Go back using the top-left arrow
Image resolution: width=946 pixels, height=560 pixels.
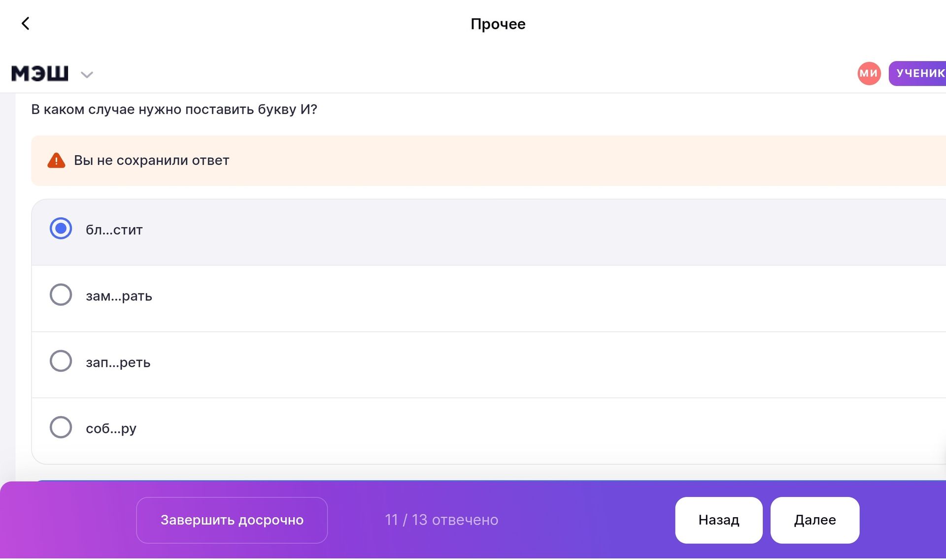[26, 23]
